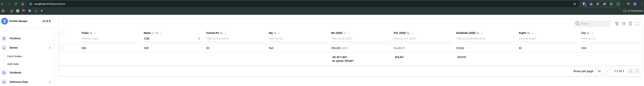The image size is (644, 86).
Task: Open the Qty column actions menu (three dots)
Action: pos(279,33)
